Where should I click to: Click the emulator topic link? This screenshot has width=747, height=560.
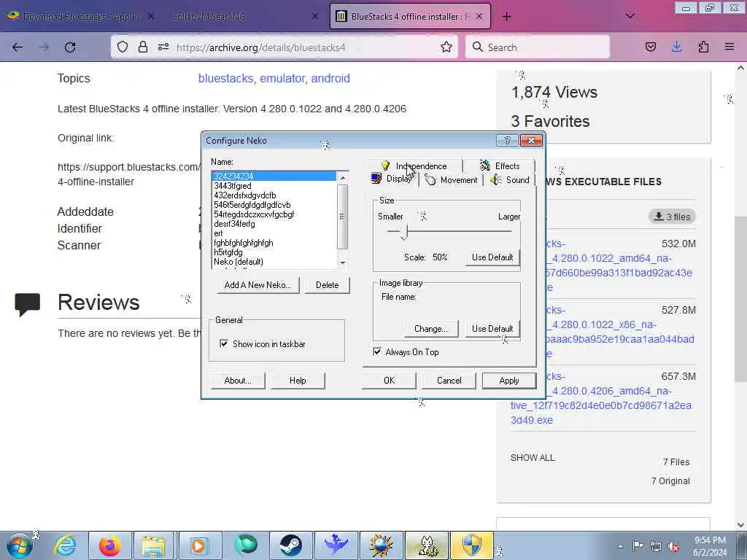click(x=282, y=78)
